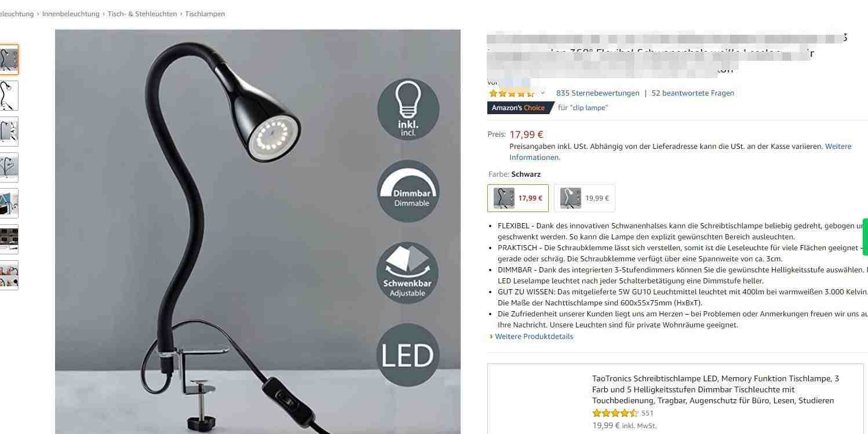Click the 'Schwenkbar Adjustable' feature icon

pyautogui.click(x=408, y=273)
